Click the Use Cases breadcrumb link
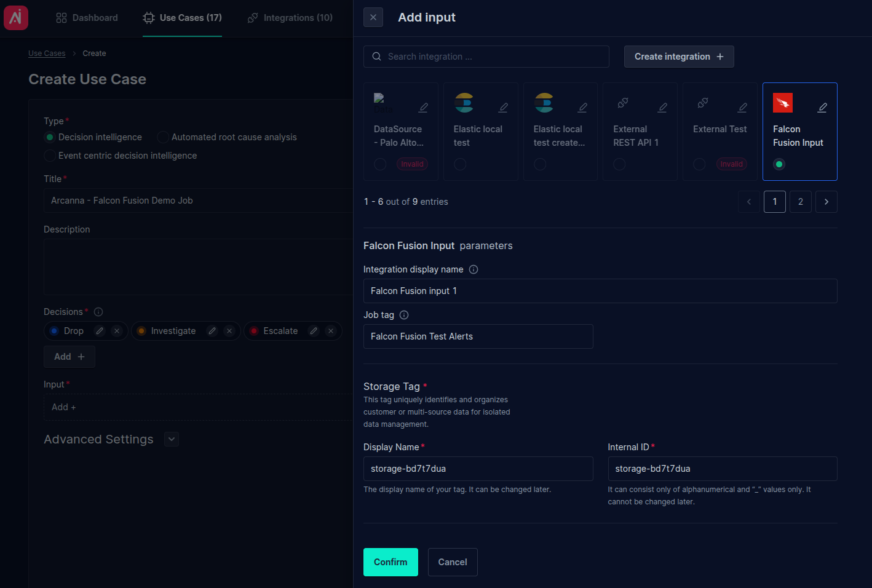The height and width of the screenshot is (588, 872). pos(47,54)
